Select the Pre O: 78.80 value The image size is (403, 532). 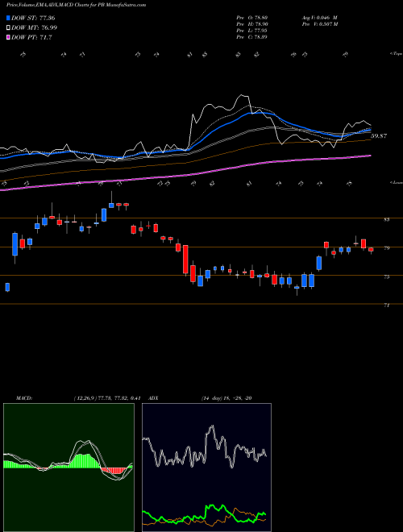pyautogui.click(x=252, y=17)
